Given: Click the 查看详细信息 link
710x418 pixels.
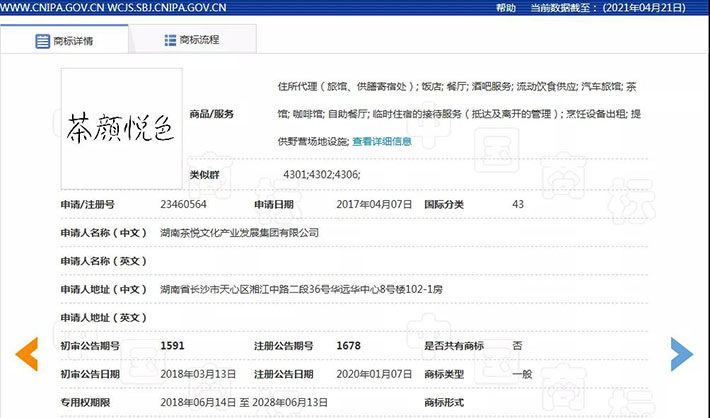Looking at the screenshot, I should (382, 141).
